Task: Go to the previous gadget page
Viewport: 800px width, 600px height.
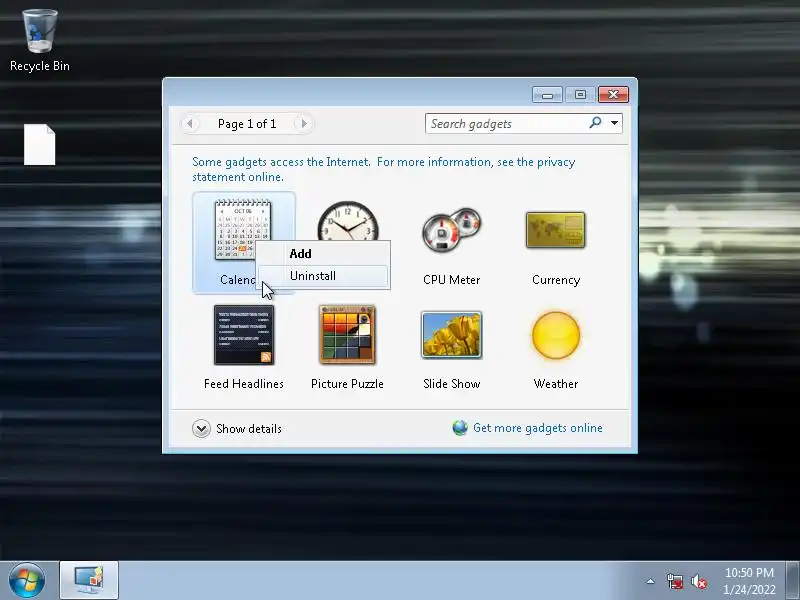Action: point(190,123)
